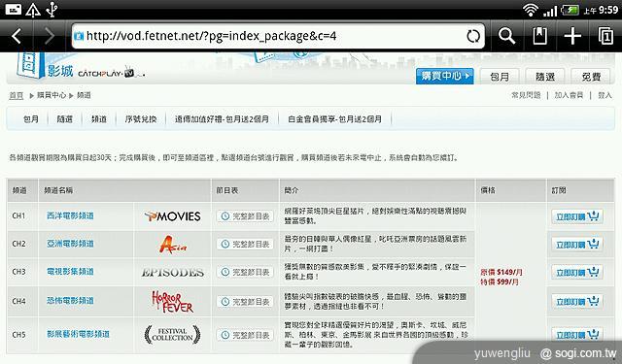The width and height of the screenshot is (622, 364).
Task: Click the Horror Fever channel logo
Action: coord(173,302)
